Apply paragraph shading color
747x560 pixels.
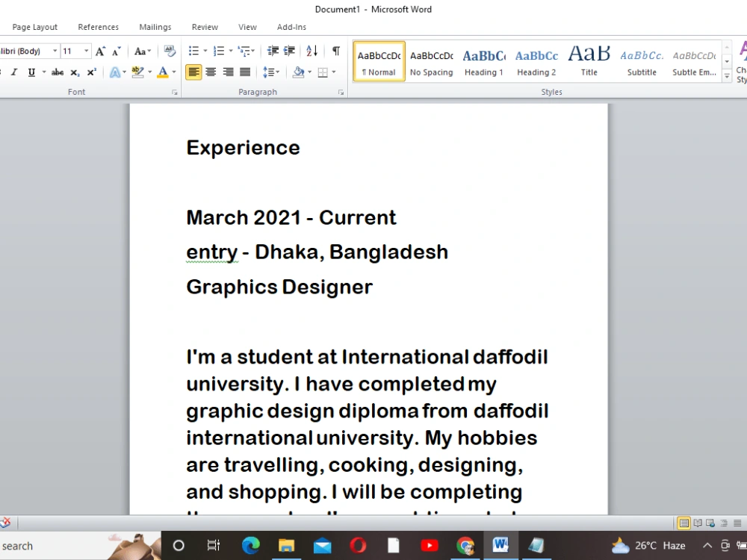(x=299, y=72)
